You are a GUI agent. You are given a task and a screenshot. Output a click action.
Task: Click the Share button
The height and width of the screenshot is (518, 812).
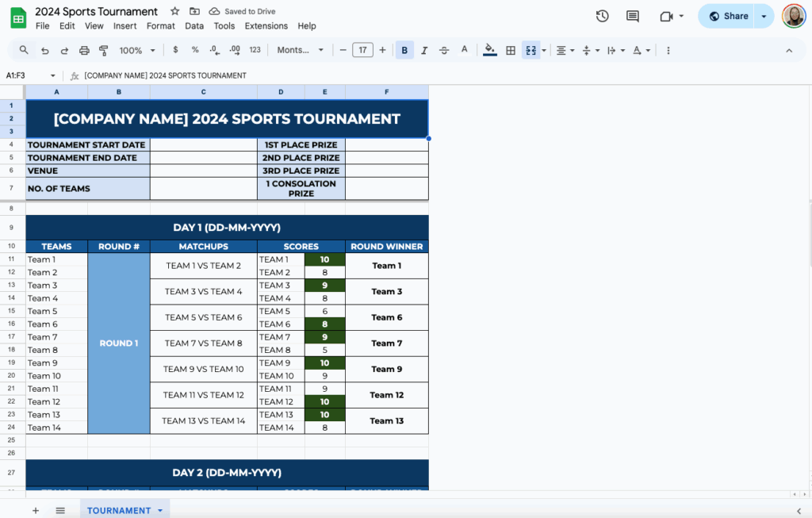(x=730, y=15)
